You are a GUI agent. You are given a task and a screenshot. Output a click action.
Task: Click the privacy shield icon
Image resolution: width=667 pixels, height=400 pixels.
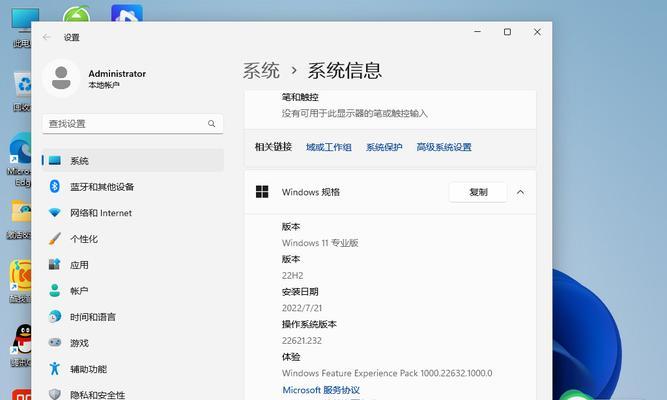tap(55, 394)
